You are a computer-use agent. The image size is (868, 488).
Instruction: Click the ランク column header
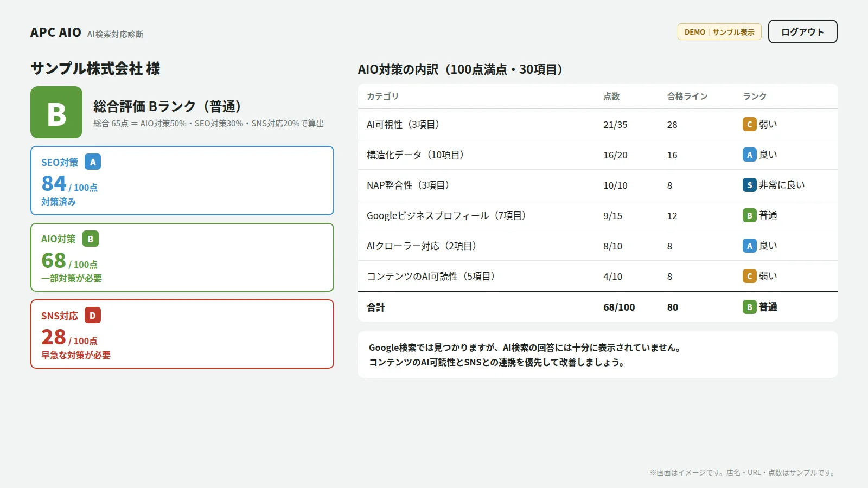(x=755, y=96)
